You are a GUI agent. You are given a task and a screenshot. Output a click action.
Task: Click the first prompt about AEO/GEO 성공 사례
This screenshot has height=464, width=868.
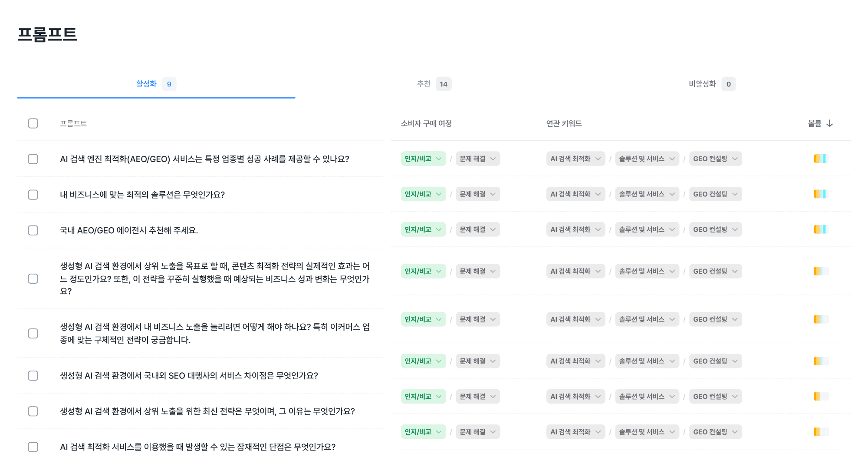click(205, 159)
